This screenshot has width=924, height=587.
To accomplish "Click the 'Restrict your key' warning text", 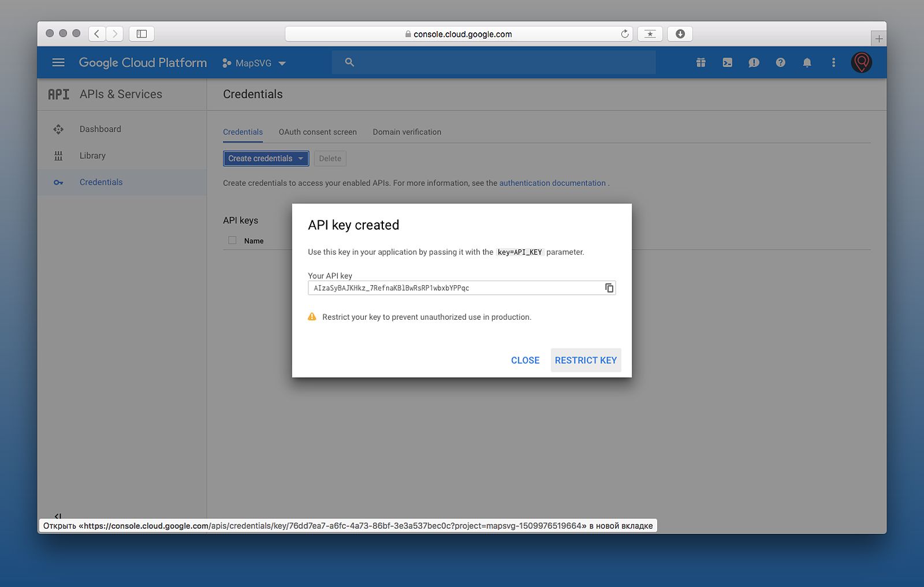I will [x=427, y=317].
